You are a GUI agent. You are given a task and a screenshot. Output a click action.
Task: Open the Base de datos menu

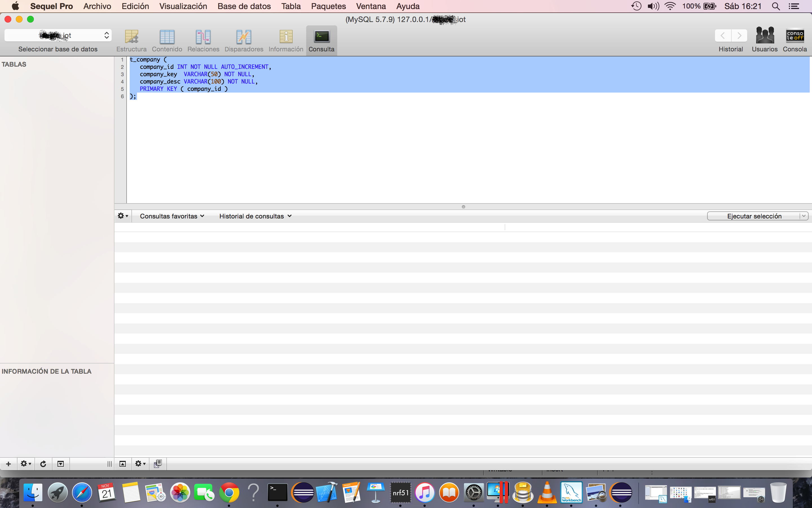click(x=244, y=6)
